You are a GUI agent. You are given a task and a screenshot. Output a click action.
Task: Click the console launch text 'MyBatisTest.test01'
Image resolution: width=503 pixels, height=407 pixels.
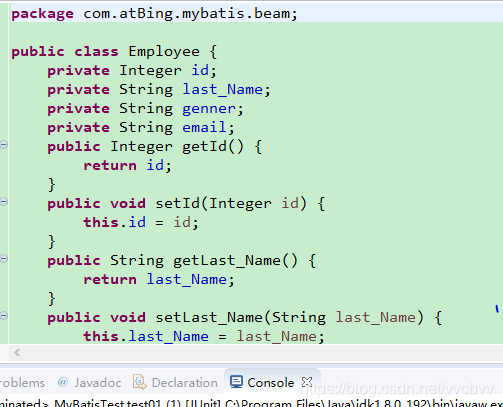[x=108, y=403]
